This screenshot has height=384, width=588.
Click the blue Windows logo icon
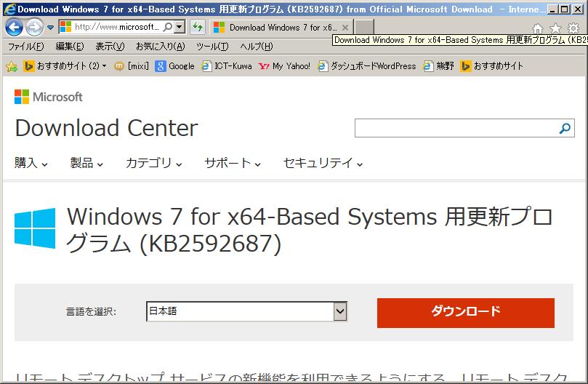tap(35, 228)
